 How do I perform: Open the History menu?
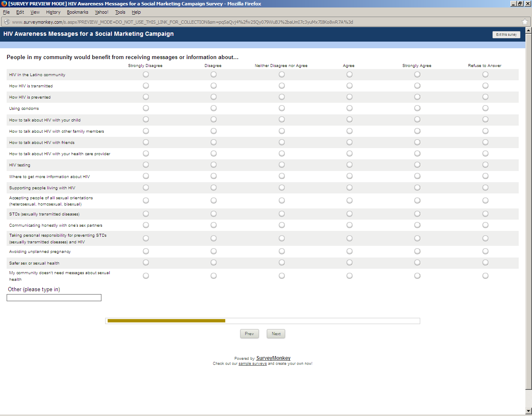pyautogui.click(x=53, y=12)
